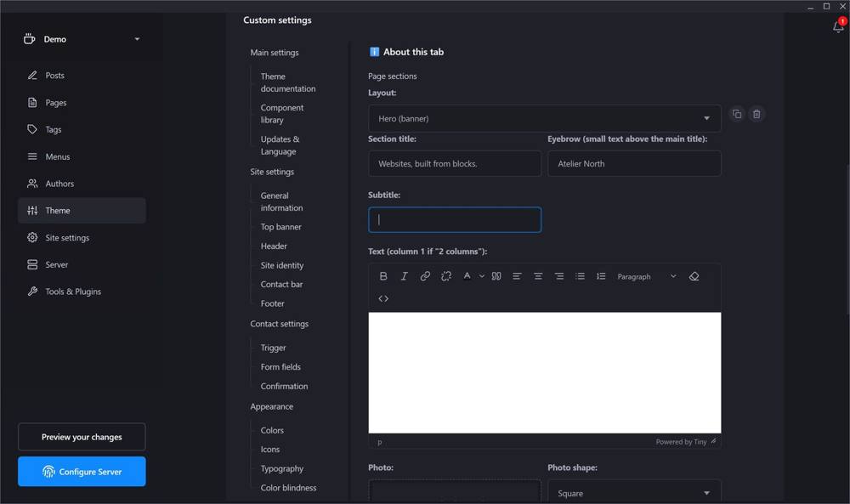This screenshot has width=850, height=504.
Task: Align text right in the editor
Action: pos(559,276)
